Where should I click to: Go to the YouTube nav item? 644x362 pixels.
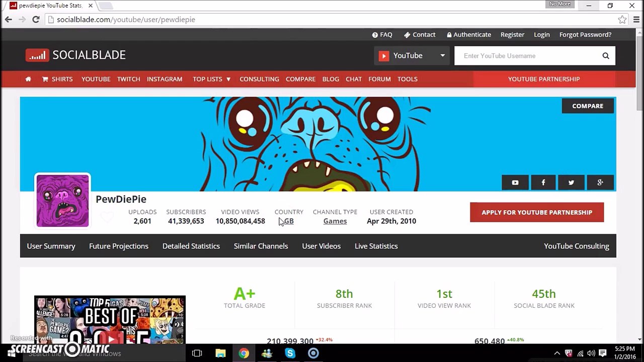click(x=96, y=79)
